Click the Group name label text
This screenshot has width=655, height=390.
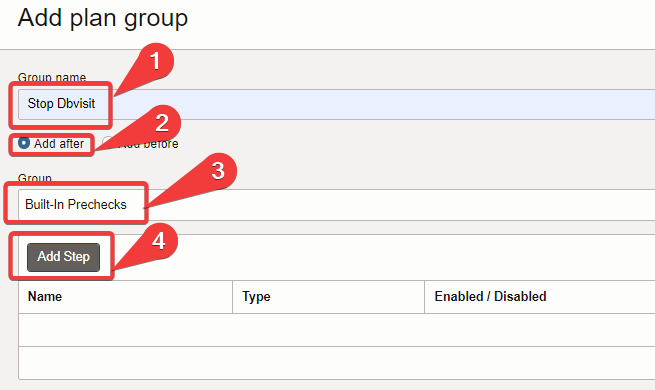click(x=52, y=77)
